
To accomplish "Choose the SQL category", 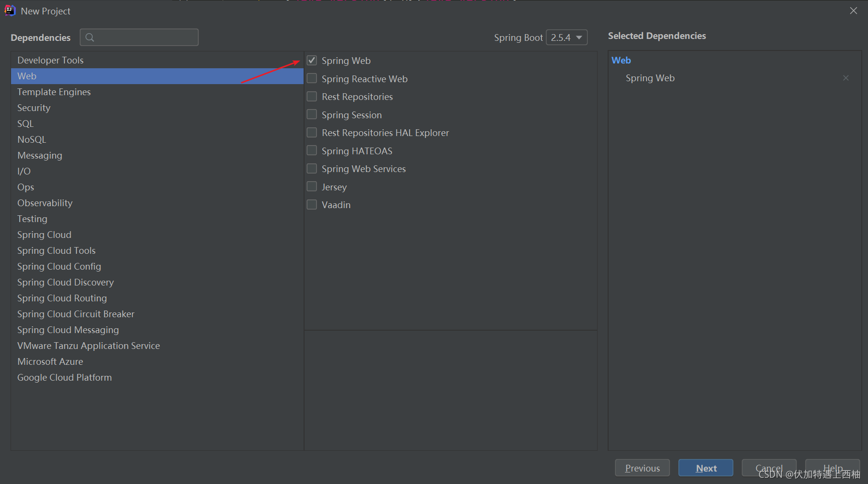I will [157, 124].
